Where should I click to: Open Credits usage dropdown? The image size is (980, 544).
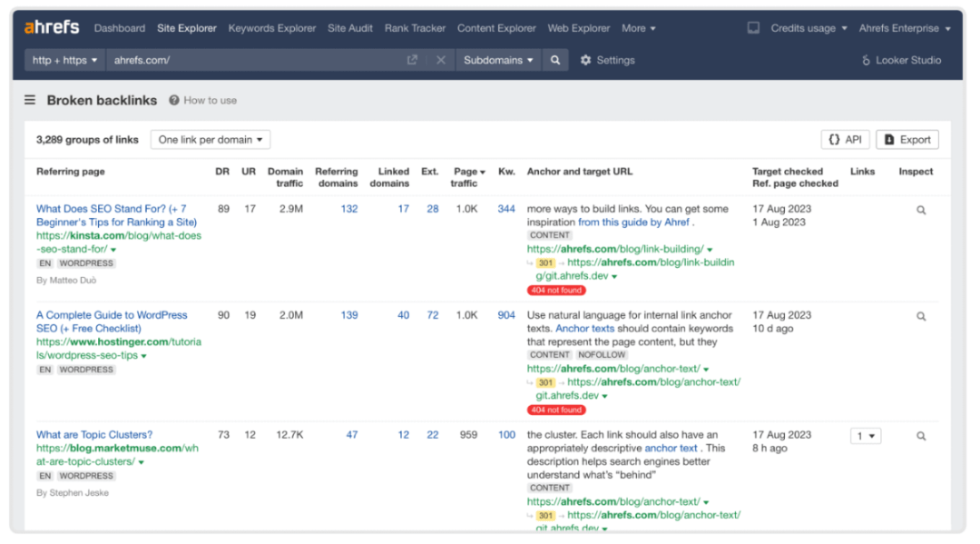pyautogui.click(x=809, y=28)
